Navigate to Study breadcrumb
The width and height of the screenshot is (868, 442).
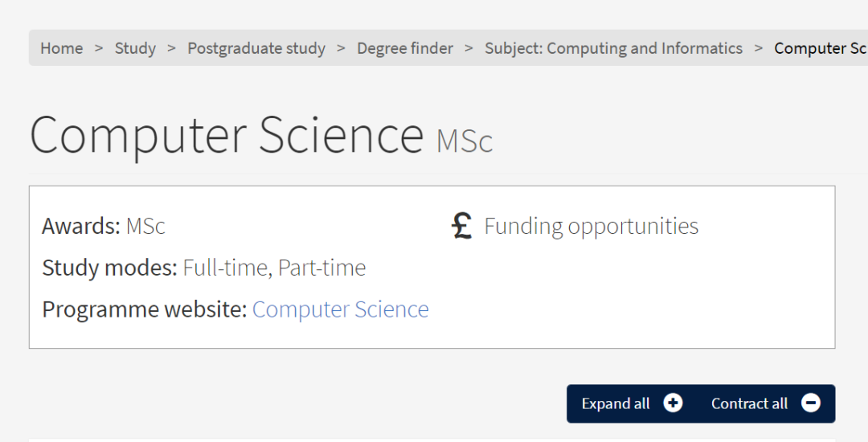(135, 48)
